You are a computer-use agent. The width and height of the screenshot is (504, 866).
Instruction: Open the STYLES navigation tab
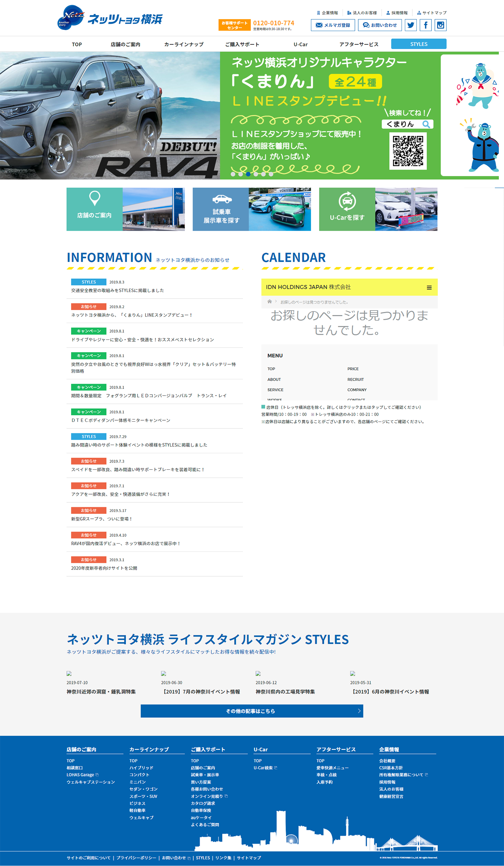coord(419,44)
